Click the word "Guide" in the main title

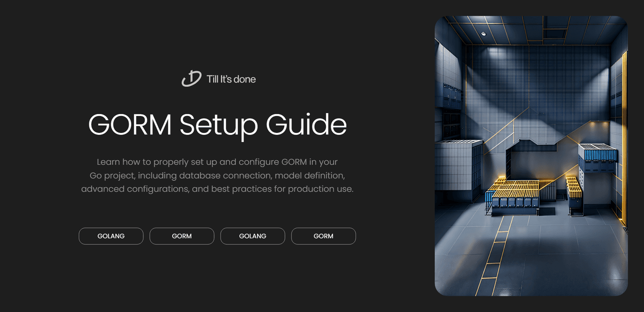[x=306, y=125]
